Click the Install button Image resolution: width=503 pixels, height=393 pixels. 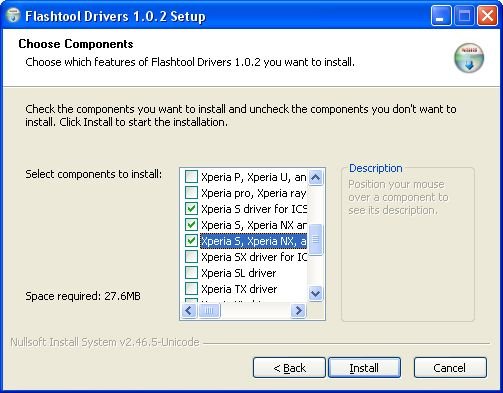[x=364, y=368]
